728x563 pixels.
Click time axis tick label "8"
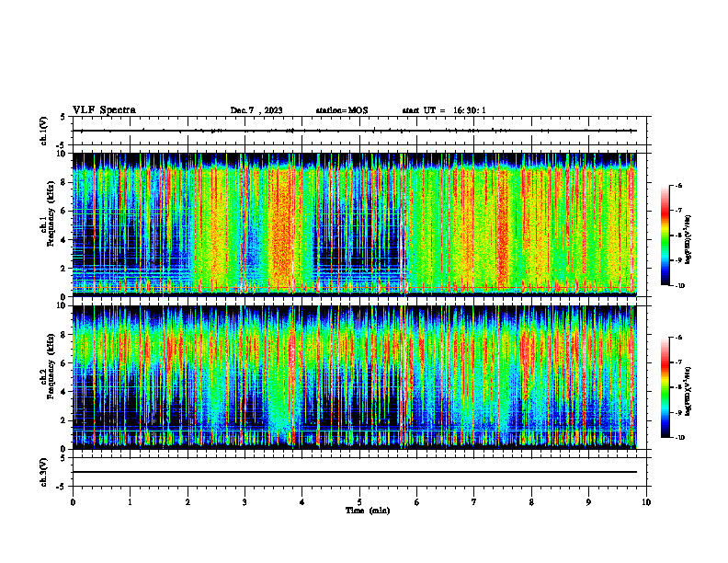pos(531,502)
